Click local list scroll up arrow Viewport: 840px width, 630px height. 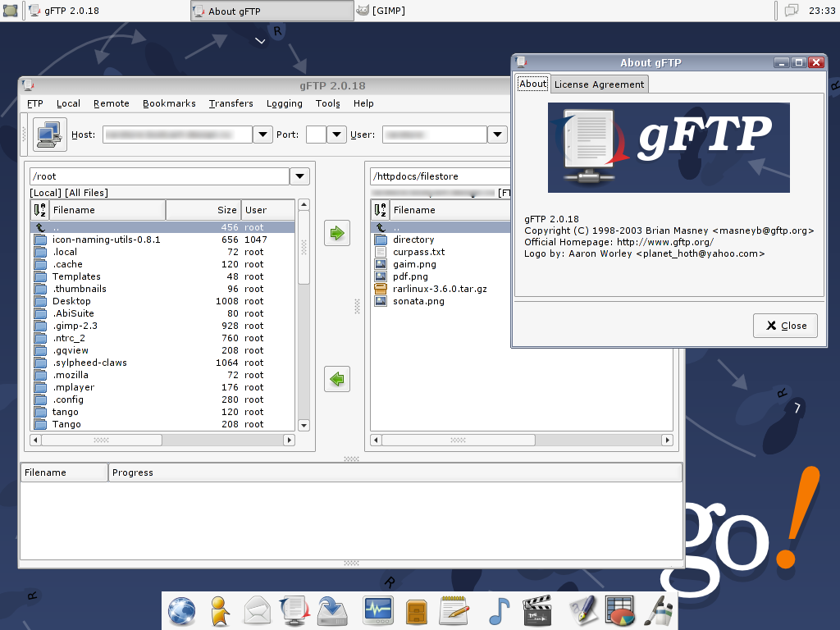(x=304, y=204)
